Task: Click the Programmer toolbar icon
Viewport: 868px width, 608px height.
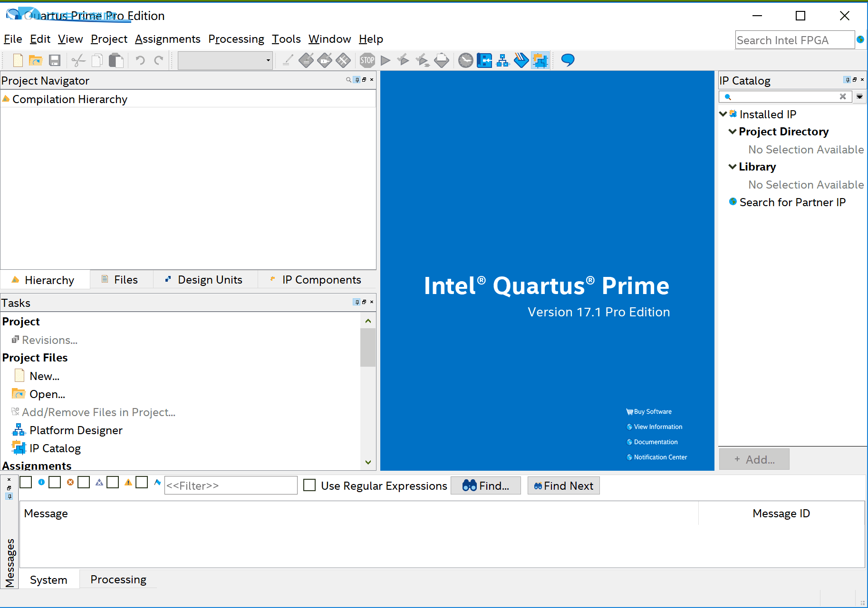Action: (x=521, y=60)
